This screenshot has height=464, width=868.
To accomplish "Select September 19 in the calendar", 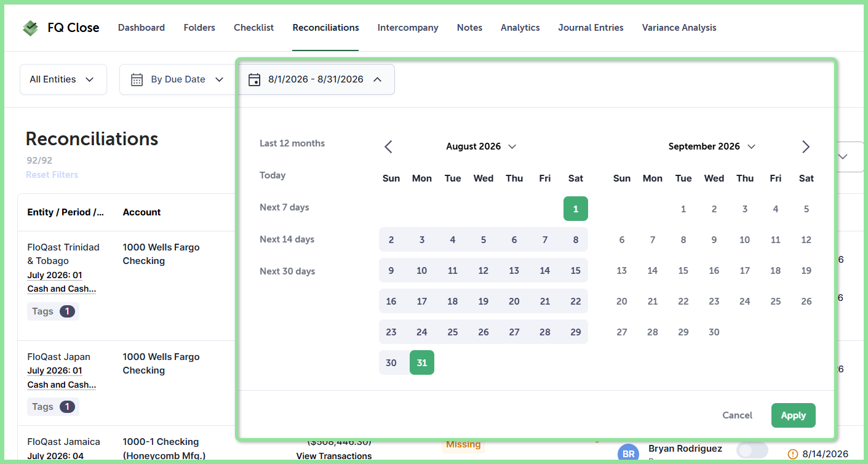I will (x=806, y=270).
